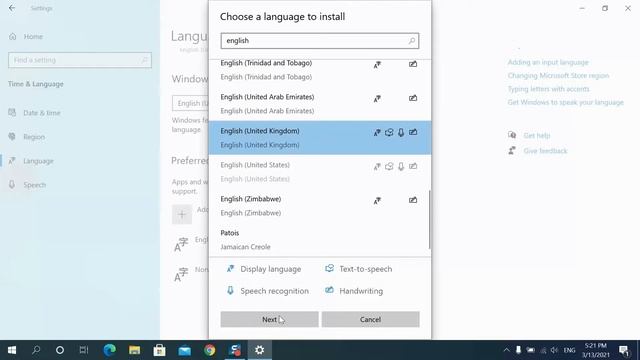Click the language search field containing 'english'
The width and height of the screenshot is (640, 360).
[320, 41]
